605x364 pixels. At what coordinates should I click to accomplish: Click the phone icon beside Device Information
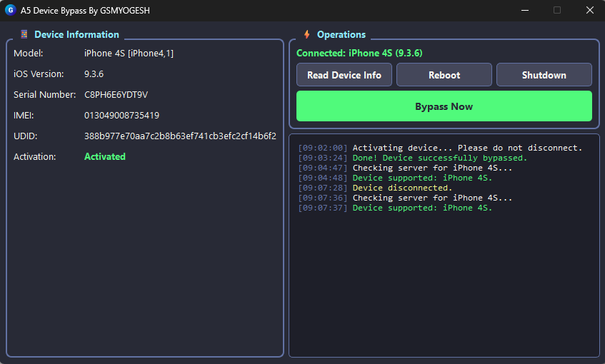click(x=24, y=34)
